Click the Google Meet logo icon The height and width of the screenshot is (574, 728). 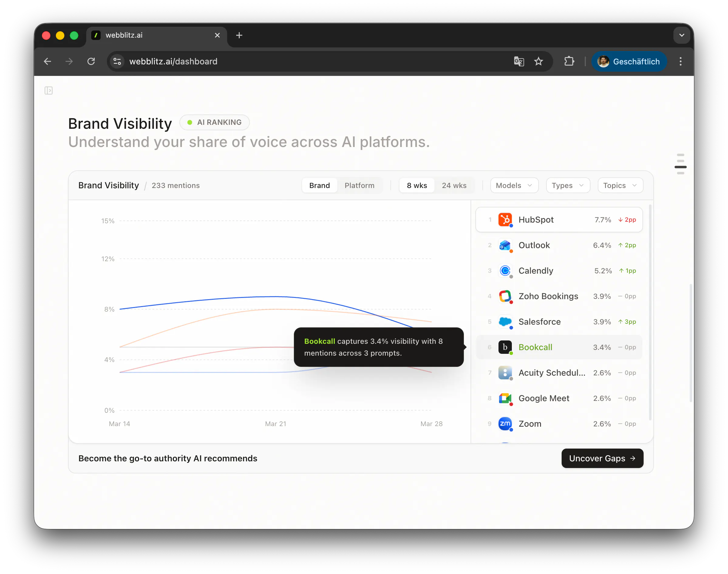(x=505, y=398)
